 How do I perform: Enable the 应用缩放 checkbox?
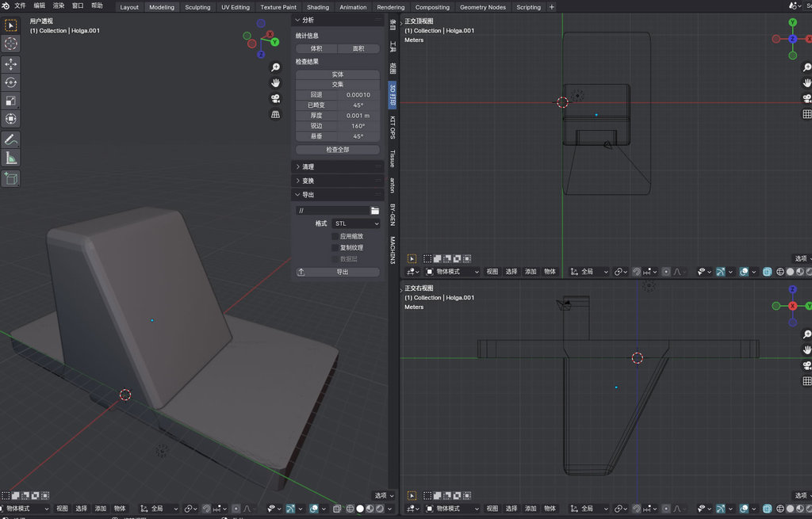point(335,236)
